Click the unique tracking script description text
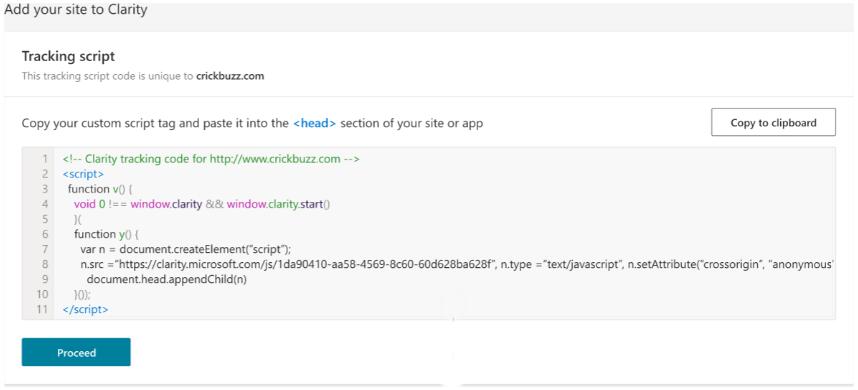 (143, 76)
